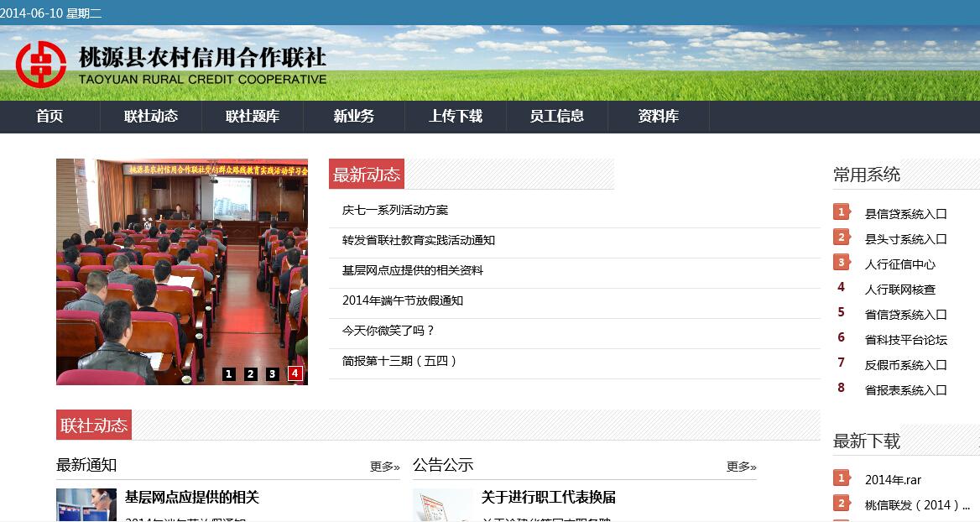
Task: Expand 更多 beside 最新通知
Action: [x=385, y=467]
